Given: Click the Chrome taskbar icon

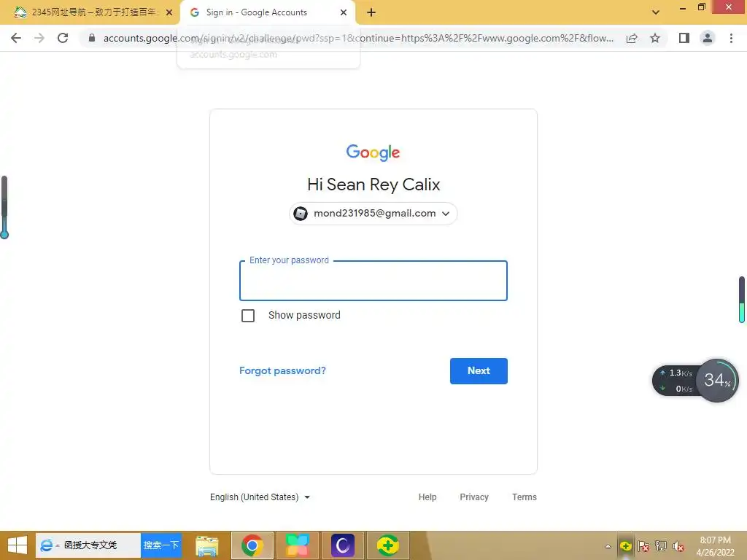Looking at the screenshot, I should 252,545.
